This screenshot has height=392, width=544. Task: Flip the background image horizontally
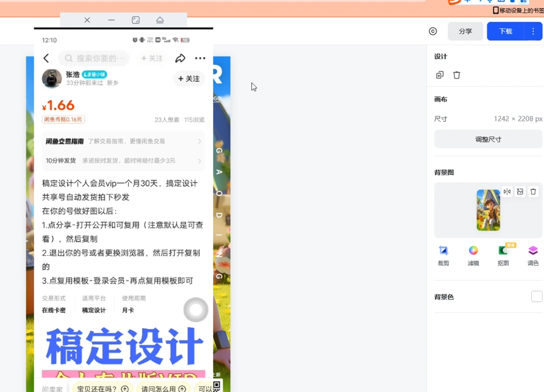(507, 191)
